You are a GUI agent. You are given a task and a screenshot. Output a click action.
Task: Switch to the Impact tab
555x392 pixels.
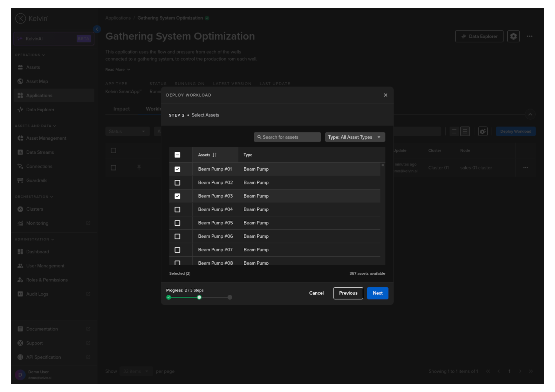(121, 109)
